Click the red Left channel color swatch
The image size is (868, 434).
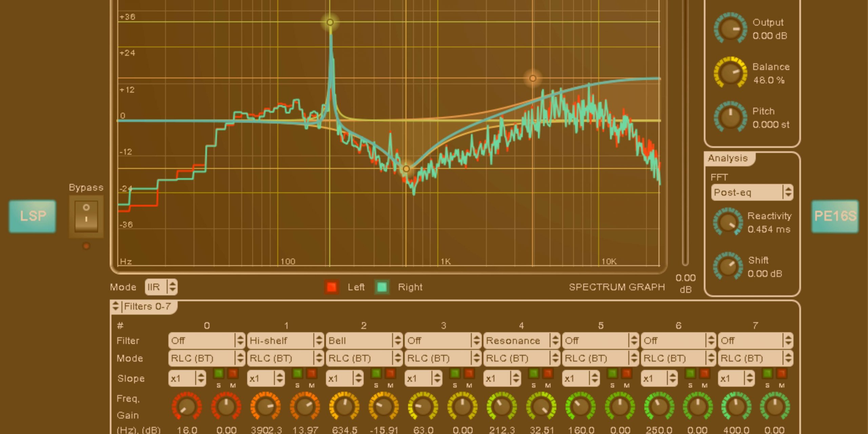pos(331,287)
